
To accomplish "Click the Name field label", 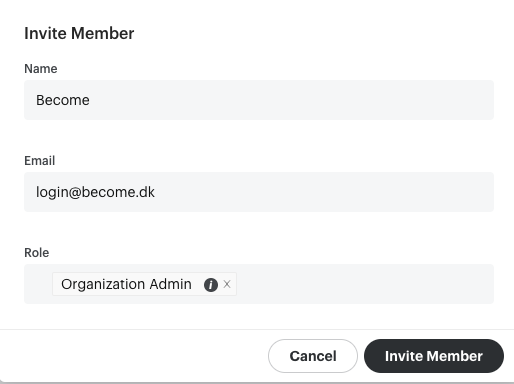I will (41, 69).
